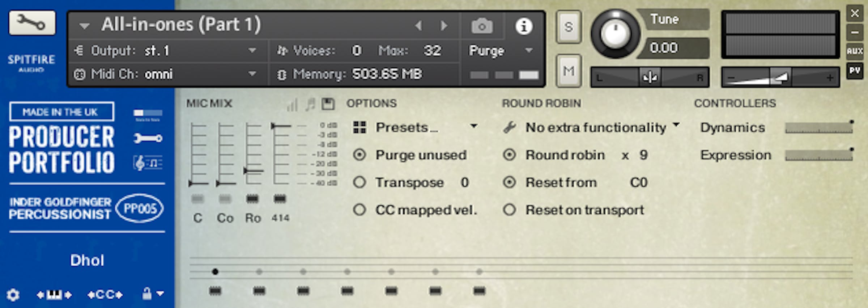
Task: Click the Round robin count 9
Action: 643,155
